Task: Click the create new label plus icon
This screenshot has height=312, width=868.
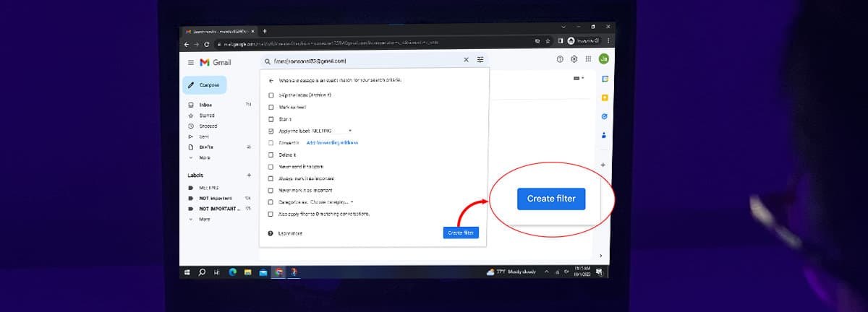Action: click(x=249, y=175)
